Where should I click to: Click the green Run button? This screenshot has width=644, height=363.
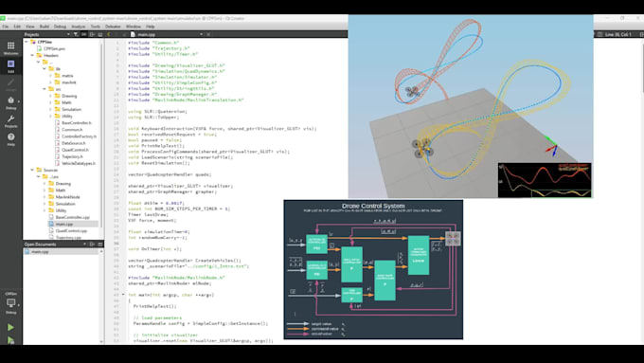[10, 327]
